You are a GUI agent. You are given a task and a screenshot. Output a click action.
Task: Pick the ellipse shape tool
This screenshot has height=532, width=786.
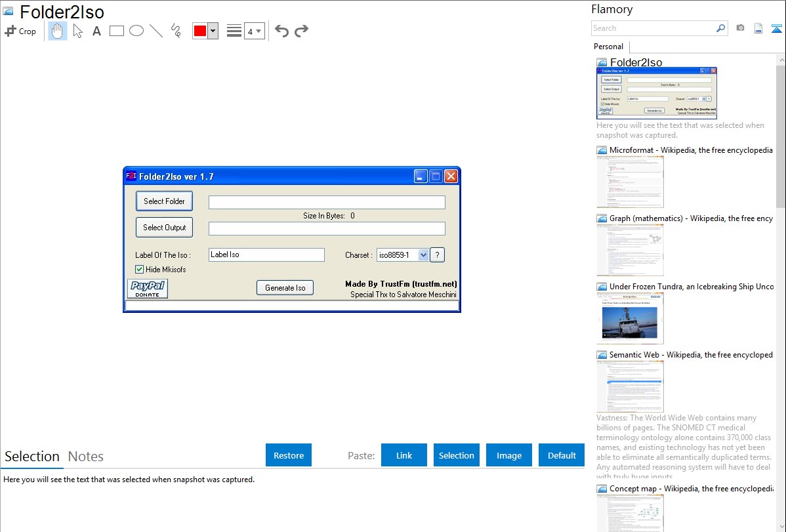(x=136, y=31)
